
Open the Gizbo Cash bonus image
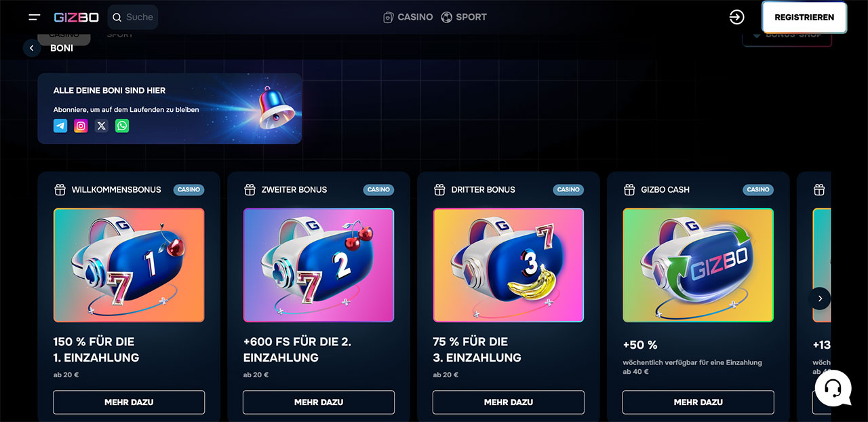(698, 265)
